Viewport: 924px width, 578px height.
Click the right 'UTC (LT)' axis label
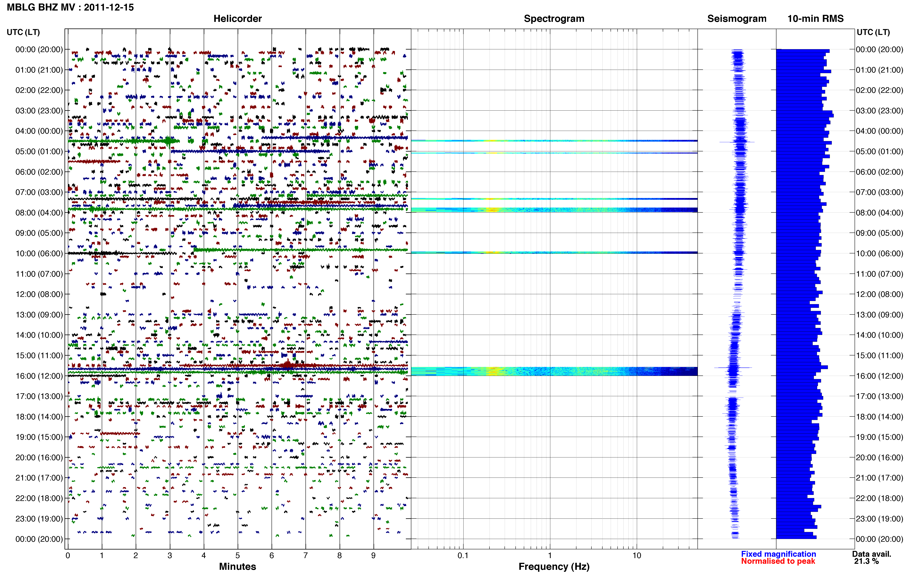point(873,32)
